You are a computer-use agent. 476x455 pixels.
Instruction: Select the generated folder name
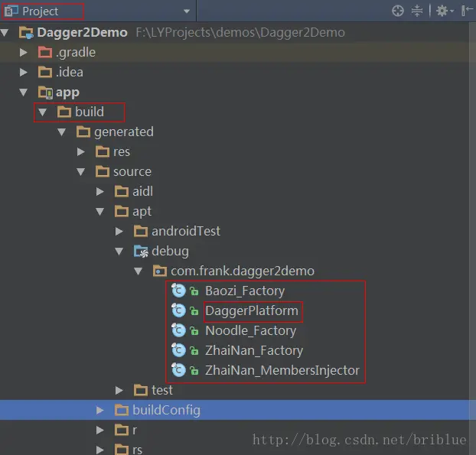[x=124, y=132]
